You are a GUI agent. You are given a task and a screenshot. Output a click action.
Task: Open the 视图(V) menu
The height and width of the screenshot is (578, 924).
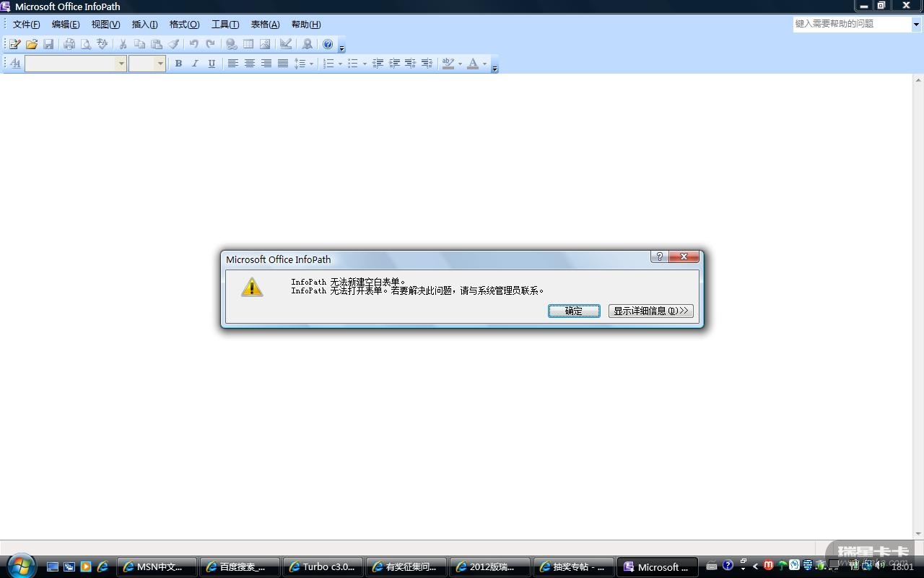click(x=105, y=25)
